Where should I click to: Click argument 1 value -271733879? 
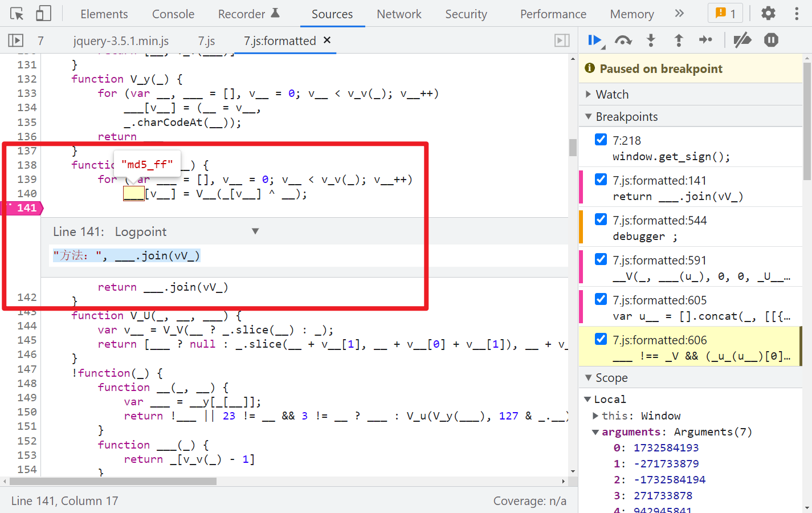pyautogui.click(x=666, y=463)
